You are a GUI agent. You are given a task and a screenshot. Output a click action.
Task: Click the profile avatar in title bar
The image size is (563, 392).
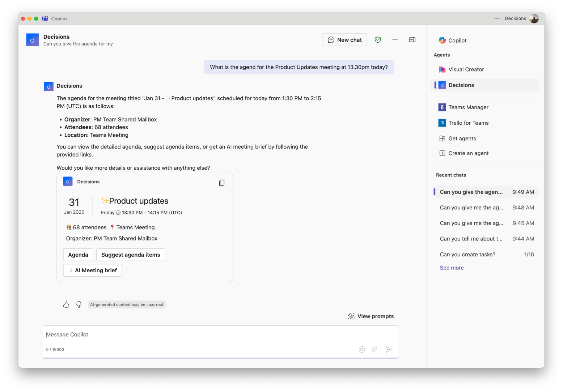pyautogui.click(x=534, y=18)
